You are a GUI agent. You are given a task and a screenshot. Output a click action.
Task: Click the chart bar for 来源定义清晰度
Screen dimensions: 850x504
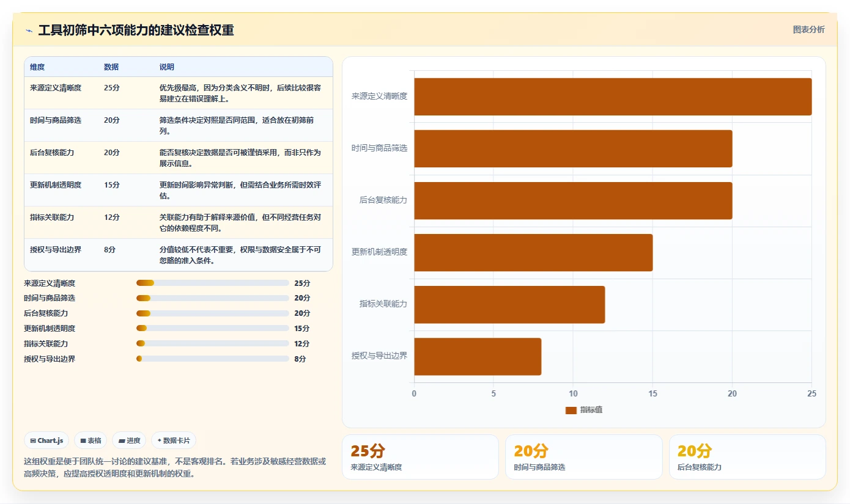point(613,97)
